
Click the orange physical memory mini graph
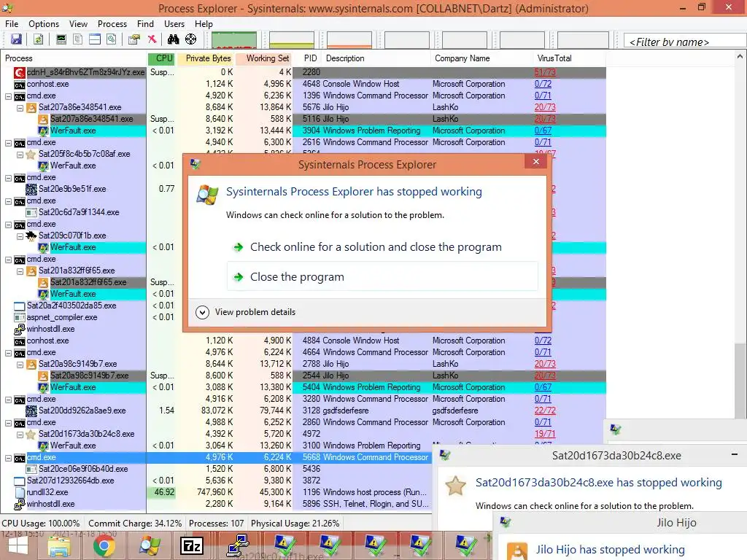pyautogui.click(x=349, y=40)
